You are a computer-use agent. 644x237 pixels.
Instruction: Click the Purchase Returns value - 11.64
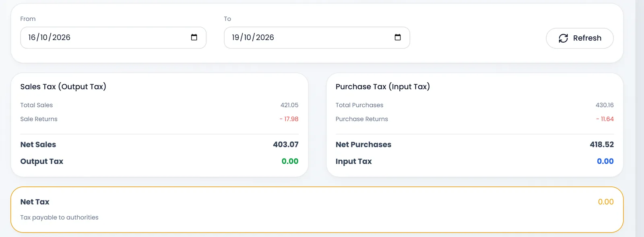coord(605,119)
